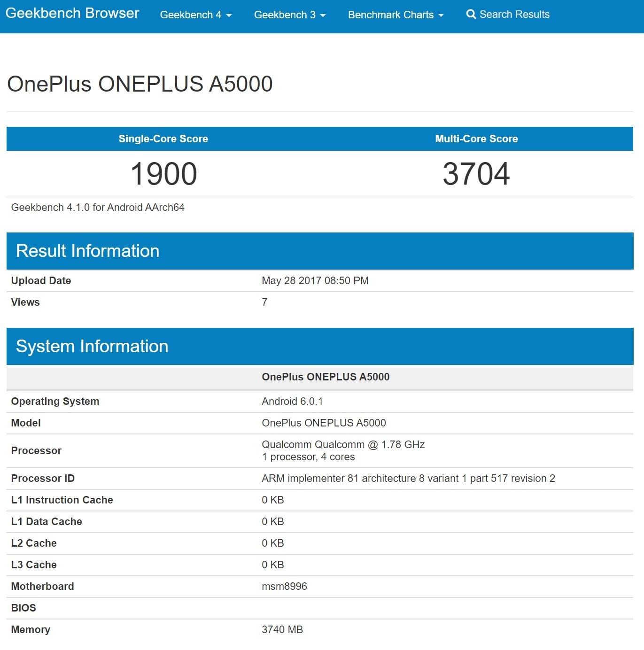Click the multi-core score value 3704
644x650 pixels.
476,174
